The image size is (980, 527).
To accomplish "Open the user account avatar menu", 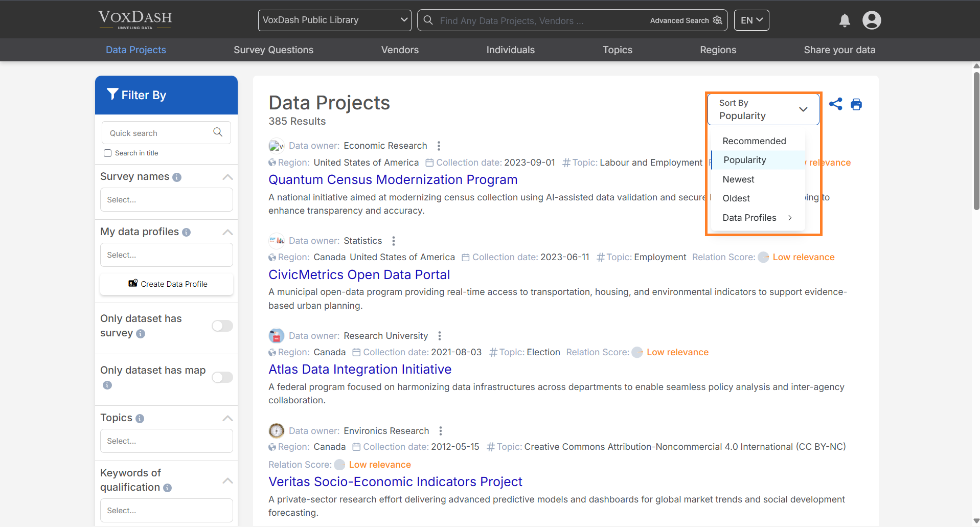I will tap(872, 20).
